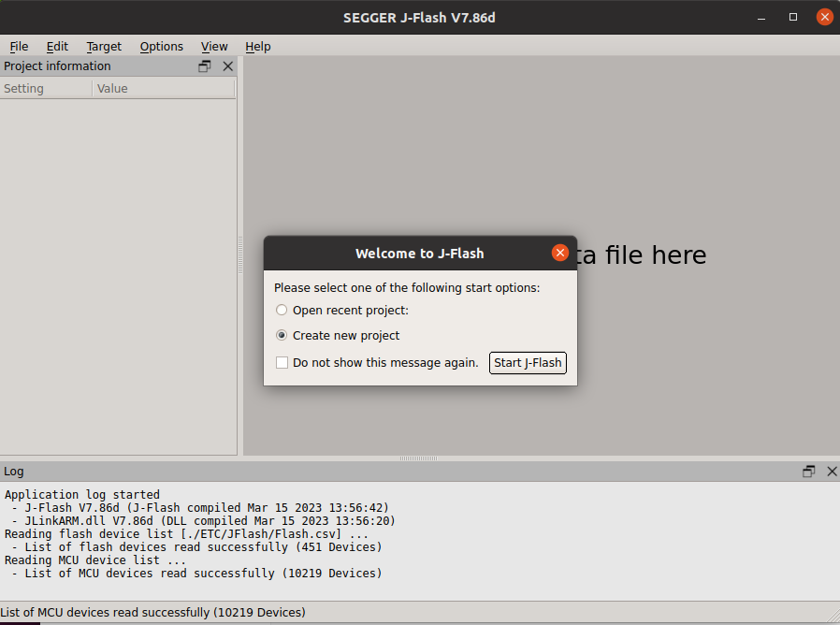840x625 pixels.
Task: Close the Log panel
Action: click(832, 472)
